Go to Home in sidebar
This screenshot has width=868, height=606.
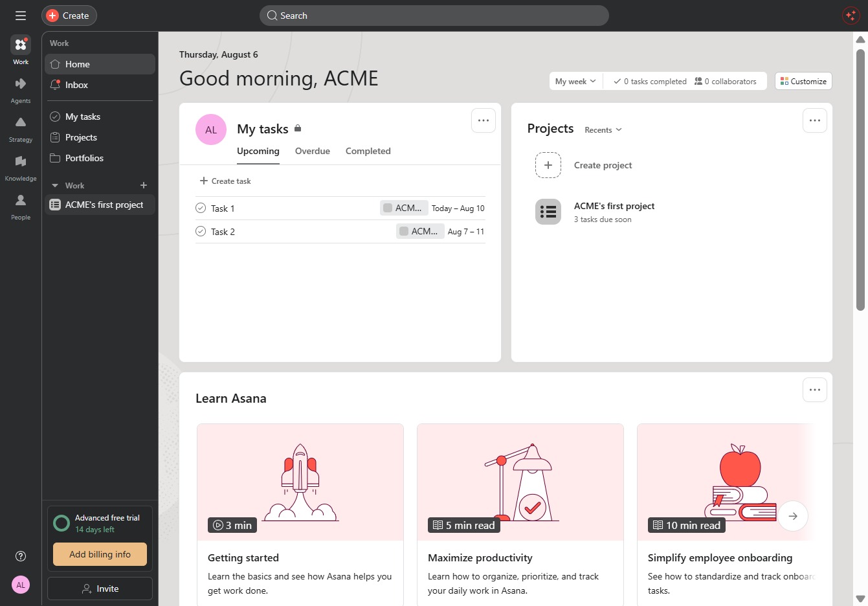[x=100, y=64]
